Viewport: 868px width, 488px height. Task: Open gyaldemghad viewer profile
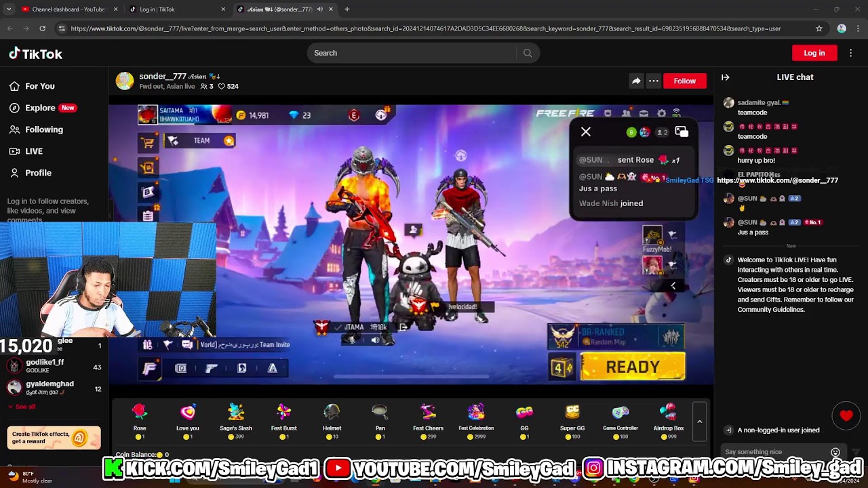tap(54, 388)
